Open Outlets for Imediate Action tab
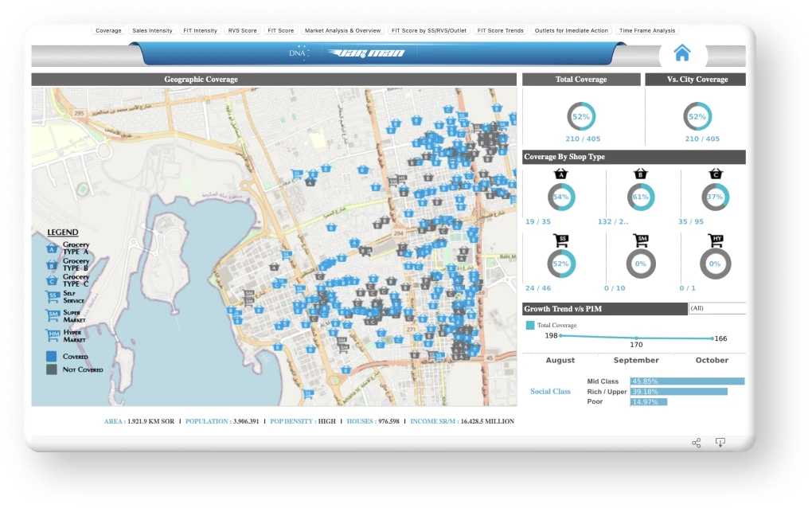The width and height of the screenshot is (812, 508). tap(572, 30)
